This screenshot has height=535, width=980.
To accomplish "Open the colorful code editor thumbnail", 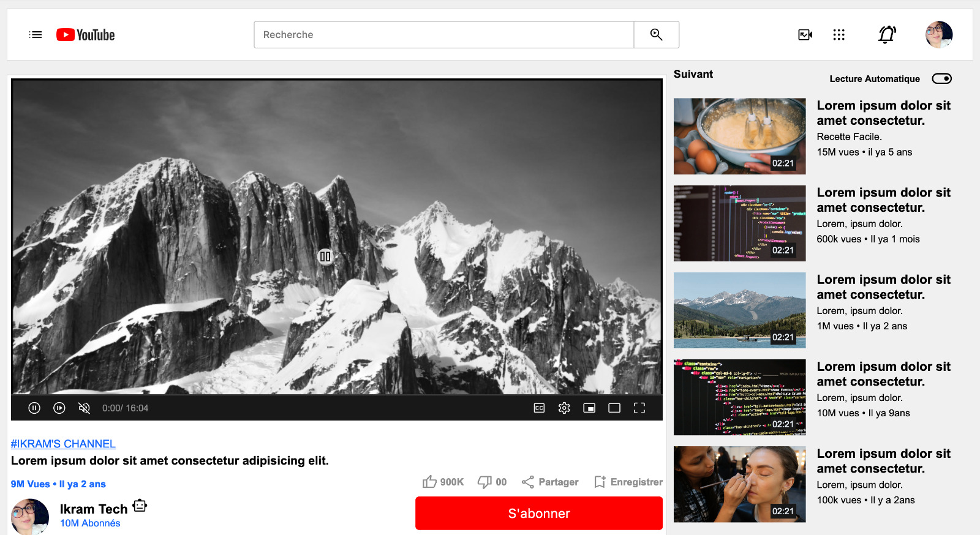I will tap(740, 223).
